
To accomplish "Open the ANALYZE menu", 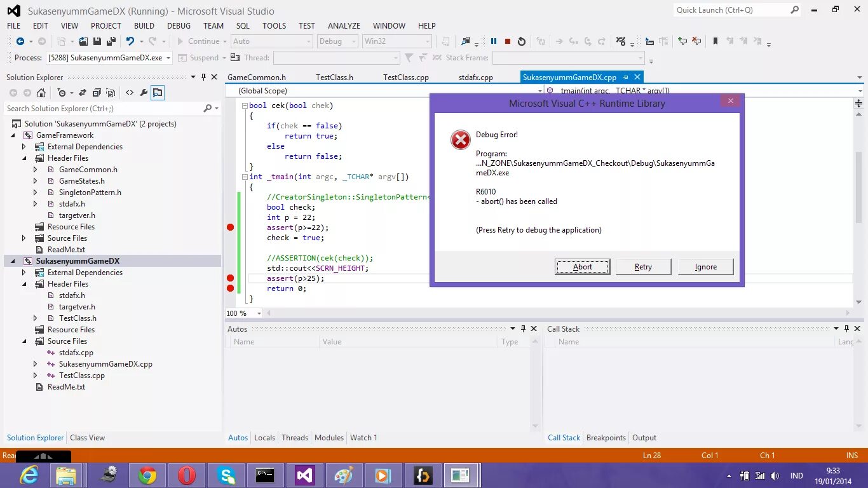I will pos(344,26).
